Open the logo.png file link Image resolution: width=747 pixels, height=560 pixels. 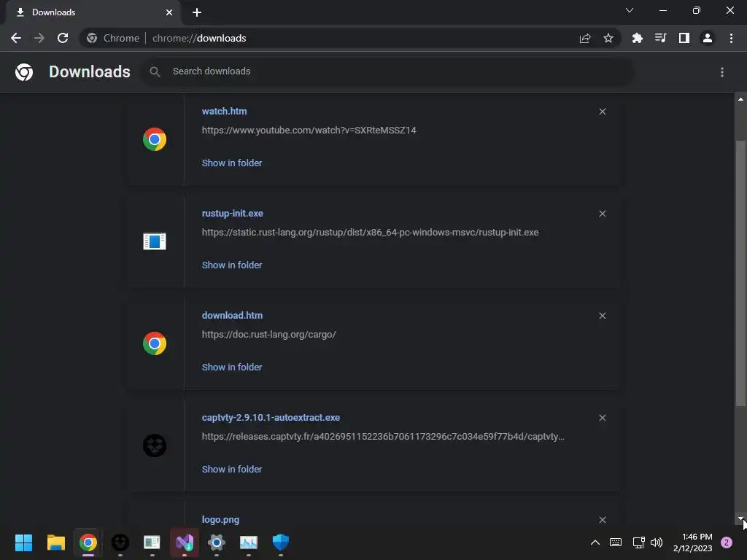click(220, 520)
